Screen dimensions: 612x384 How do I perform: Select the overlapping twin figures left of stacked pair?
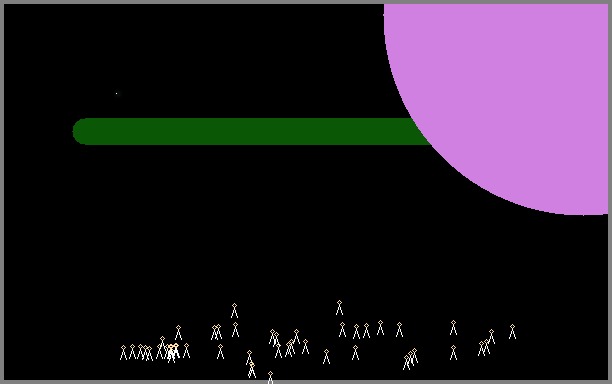(x=217, y=332)
